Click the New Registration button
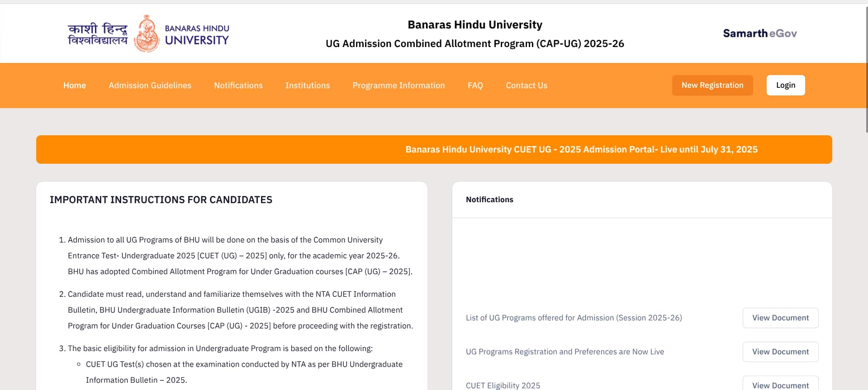The width and height of the screenshot is (868, 390). (712, 85)
